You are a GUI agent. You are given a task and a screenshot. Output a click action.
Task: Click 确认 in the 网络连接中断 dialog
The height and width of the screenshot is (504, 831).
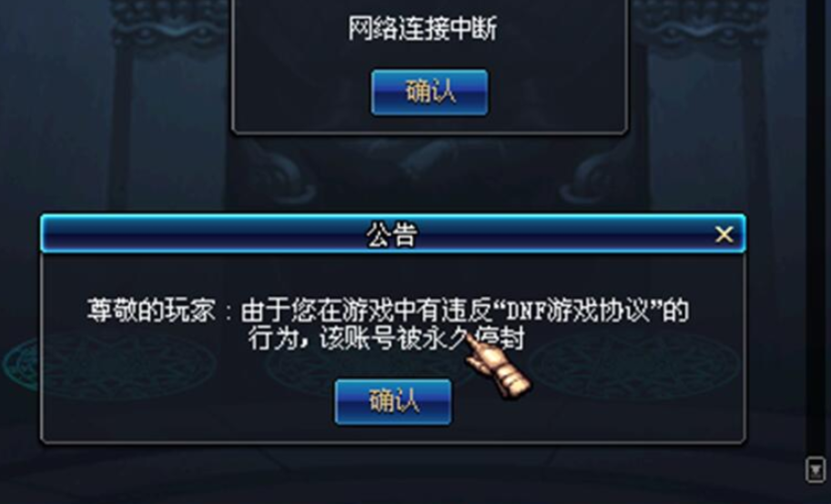(x=430, y=92)
